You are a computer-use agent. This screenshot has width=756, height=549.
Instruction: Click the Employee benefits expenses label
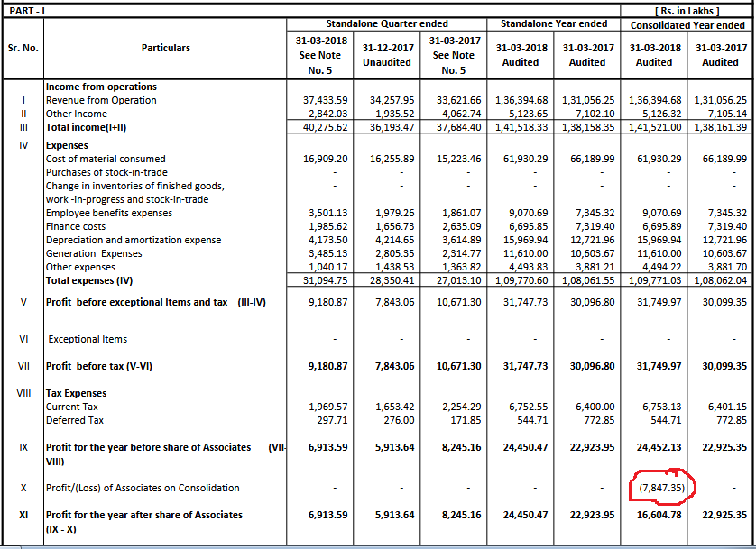coord(108,213)
